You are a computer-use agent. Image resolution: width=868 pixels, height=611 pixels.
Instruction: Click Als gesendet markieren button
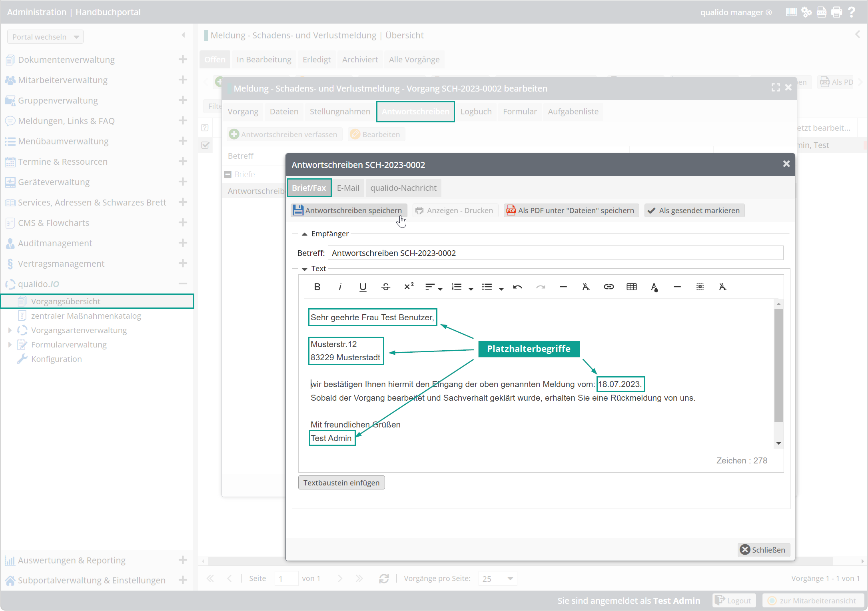(x=694, y=210)
